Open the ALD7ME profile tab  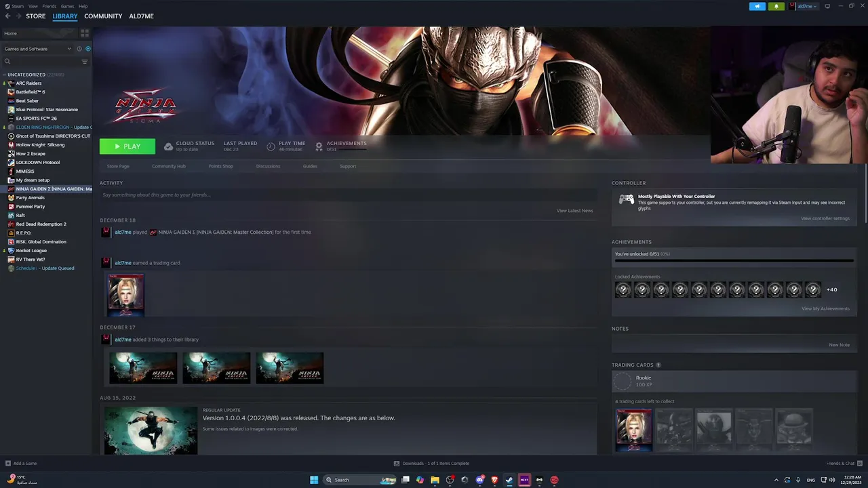[x=141, y=16]
